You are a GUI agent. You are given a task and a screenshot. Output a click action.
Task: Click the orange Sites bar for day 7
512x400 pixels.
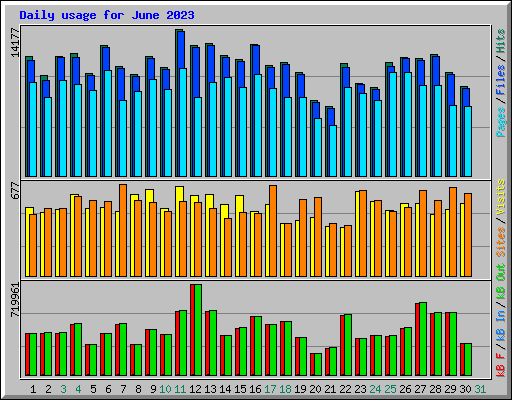tap(123, 230)
